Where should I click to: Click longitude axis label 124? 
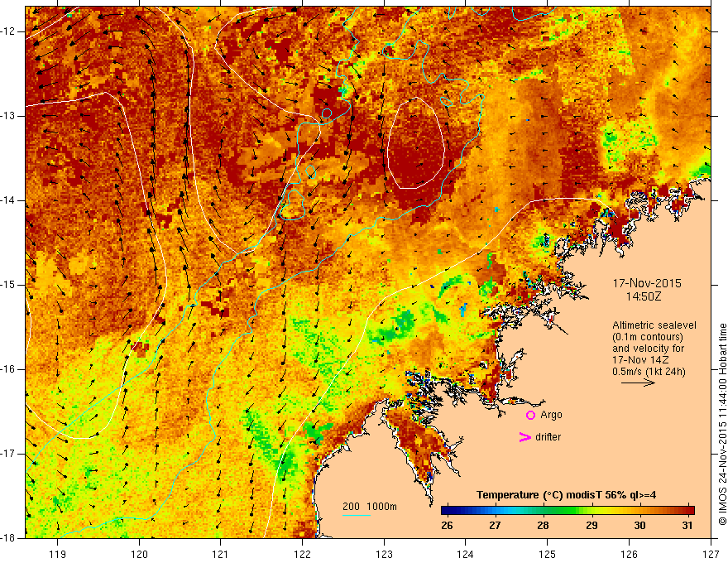(x=466, y=554)
